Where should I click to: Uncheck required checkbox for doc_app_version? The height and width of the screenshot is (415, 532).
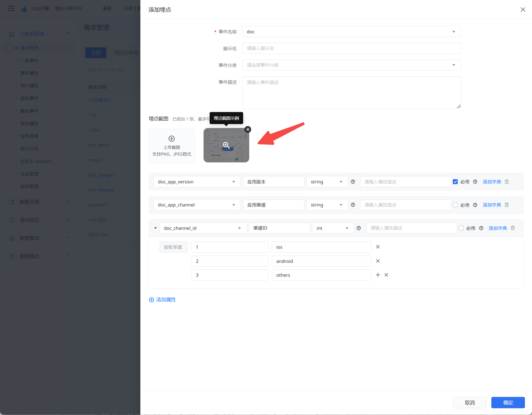pos(455,182)
